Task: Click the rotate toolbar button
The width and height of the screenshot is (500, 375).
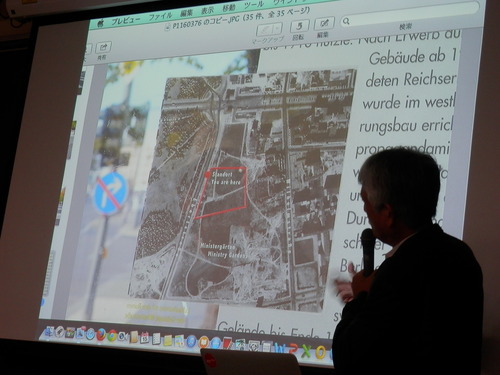Action: [299, 26]
